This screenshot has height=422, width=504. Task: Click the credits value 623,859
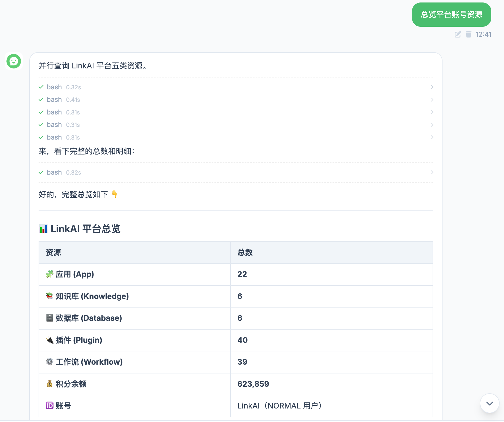[253, 384]
